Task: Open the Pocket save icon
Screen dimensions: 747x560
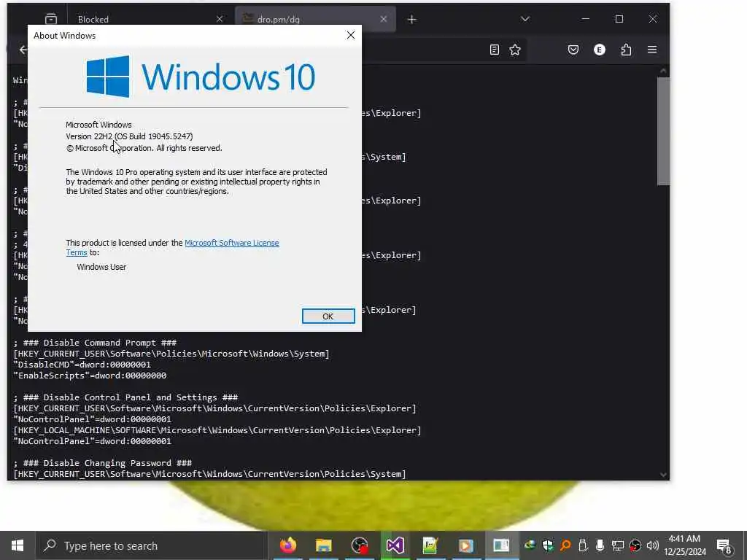Action: click(573, 50)
